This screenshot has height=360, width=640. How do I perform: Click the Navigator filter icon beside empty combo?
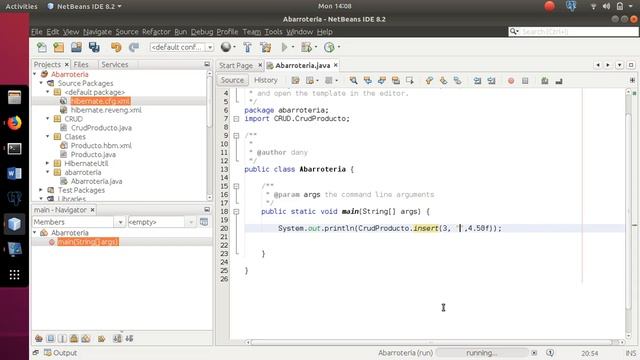tap(204, 222)
